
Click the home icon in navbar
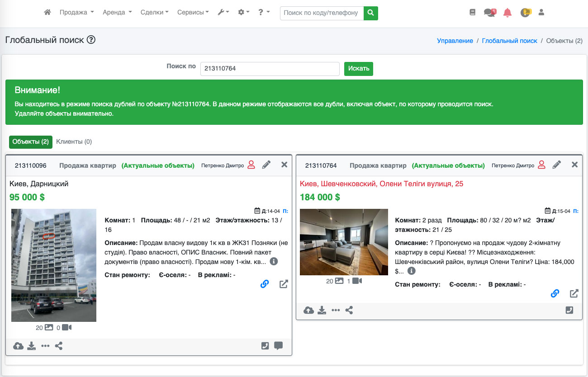point(47,13)
